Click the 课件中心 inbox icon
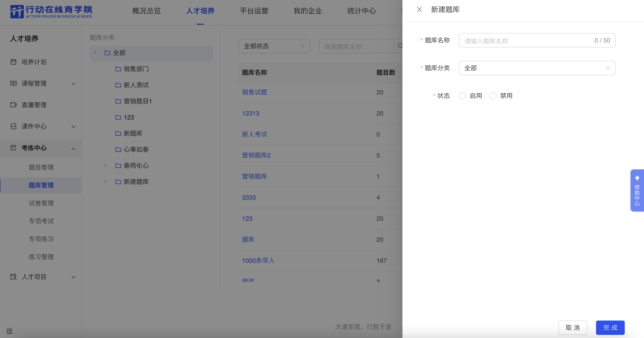 tap(13, 126)
